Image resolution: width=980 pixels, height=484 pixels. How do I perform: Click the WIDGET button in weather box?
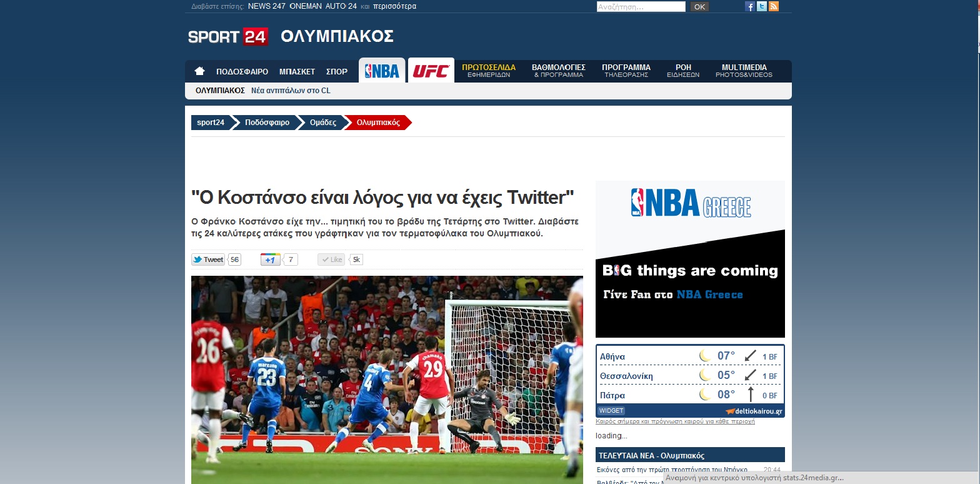611,411
